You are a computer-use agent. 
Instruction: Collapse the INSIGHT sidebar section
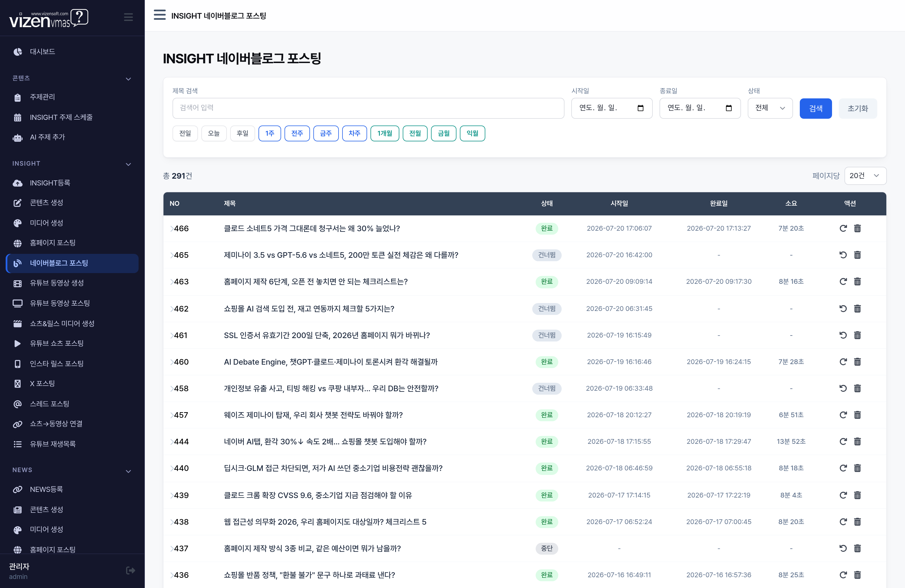coord(128,164)
